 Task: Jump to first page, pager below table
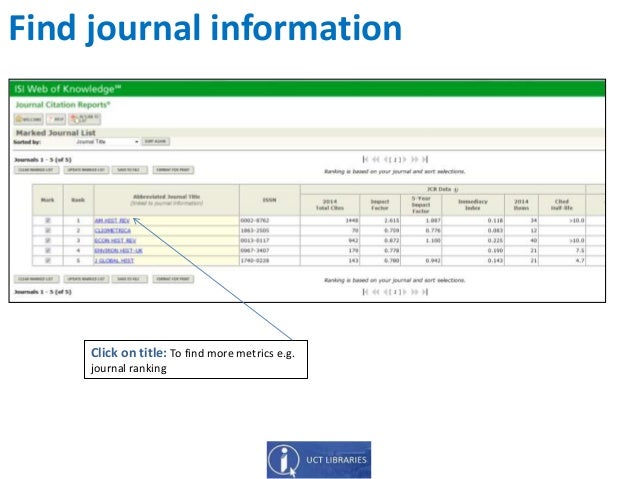365,292
